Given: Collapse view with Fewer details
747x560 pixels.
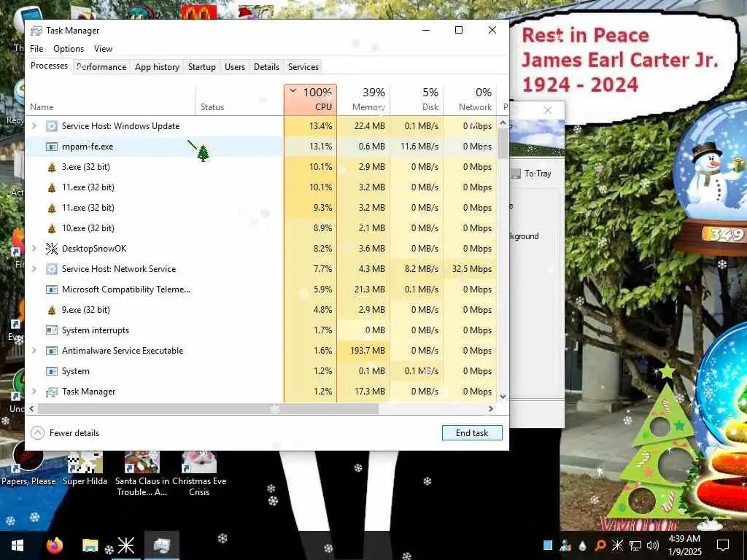Looking at the screenshot, I should pyautogui.click(x=65, y=433).
